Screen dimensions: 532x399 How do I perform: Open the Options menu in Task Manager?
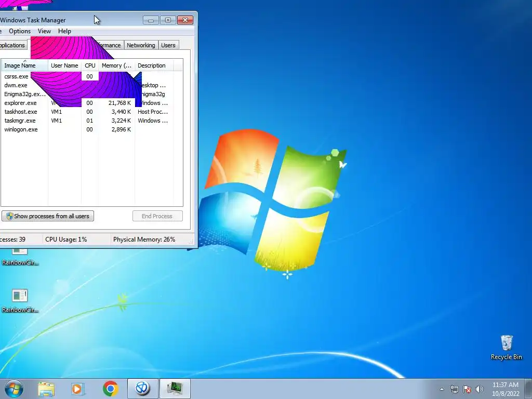click(x=20, y=31)
